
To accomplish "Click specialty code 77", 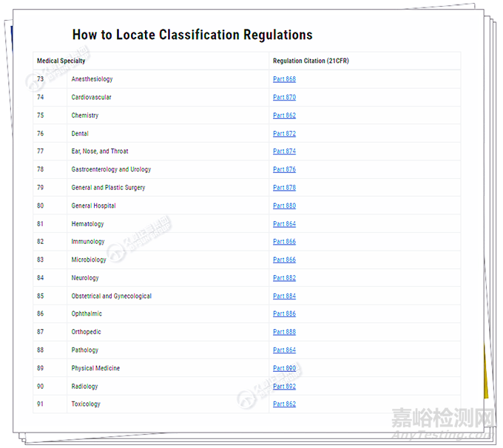I will pos(41,151).
